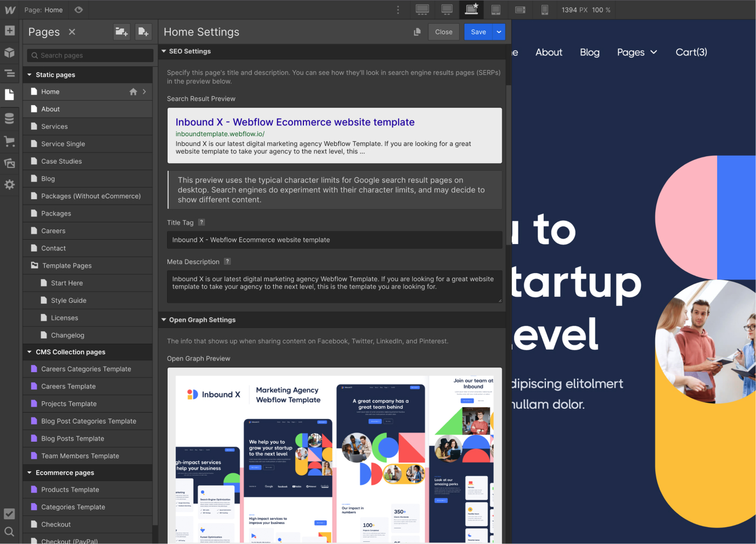Create a new page folder
This screenshot has height=544, width=756.
122,32
